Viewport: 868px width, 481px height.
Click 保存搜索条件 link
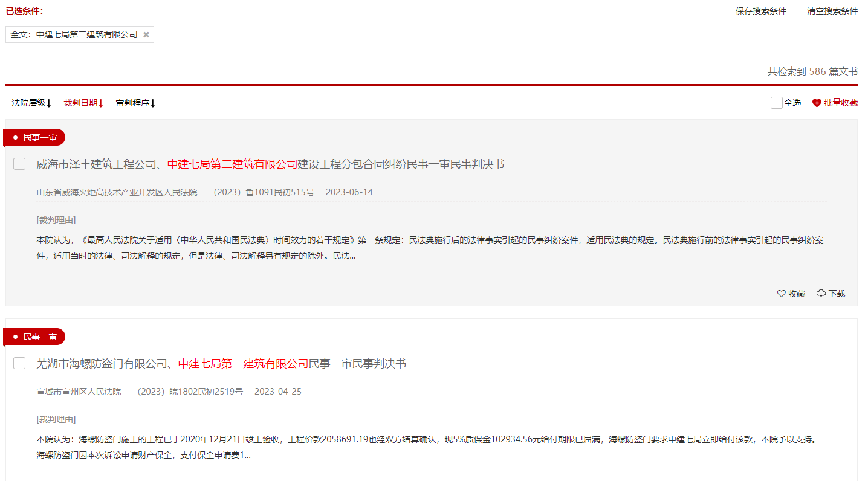pyautogui.click(x=761, y=11)
